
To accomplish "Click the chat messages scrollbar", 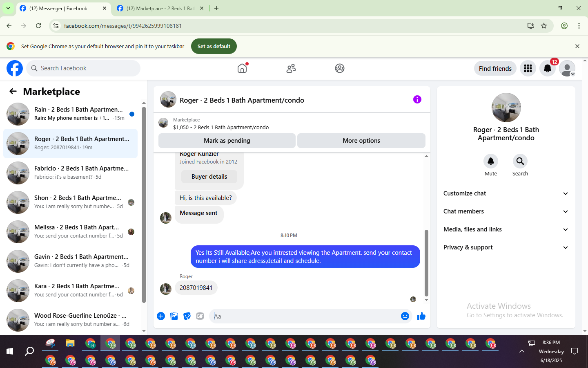I will click(426, 263).
